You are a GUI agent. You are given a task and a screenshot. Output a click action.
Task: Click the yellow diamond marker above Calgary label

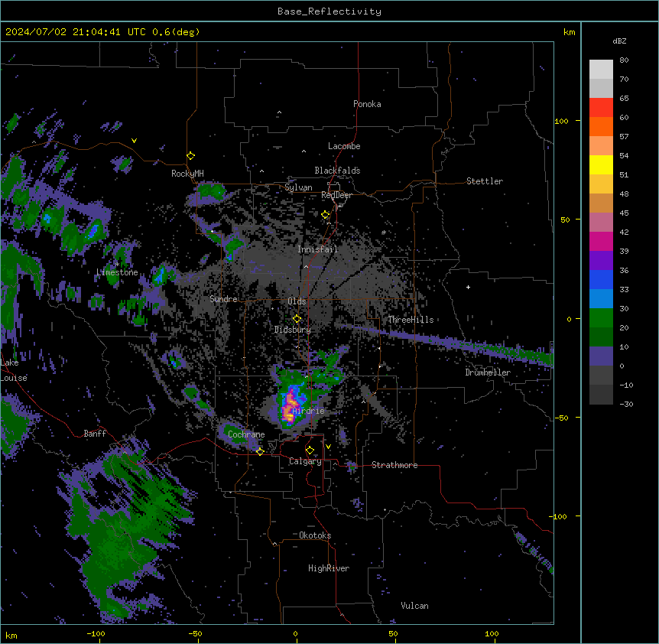310,450
